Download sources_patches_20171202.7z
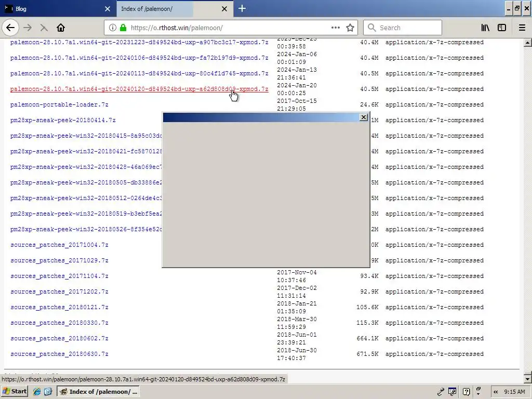The image size is (532, 399). tap(59, 292)
